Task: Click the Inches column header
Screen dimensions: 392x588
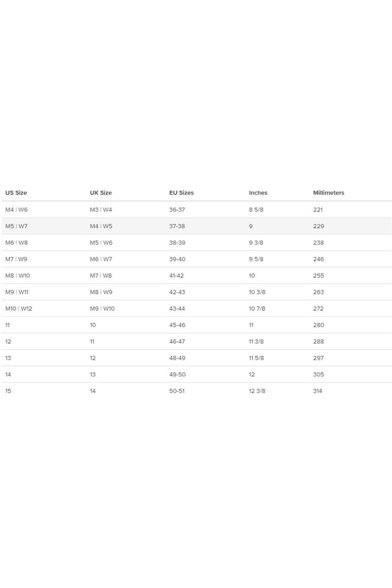Action: tap(258, 193)
